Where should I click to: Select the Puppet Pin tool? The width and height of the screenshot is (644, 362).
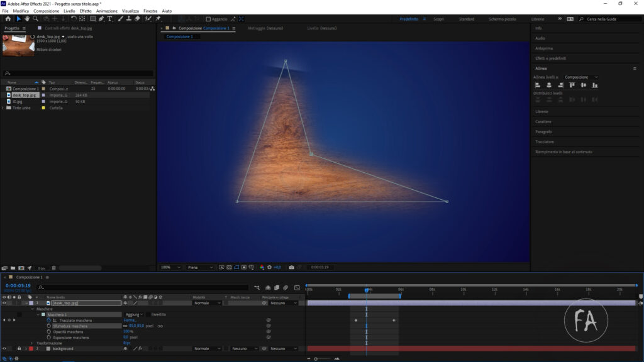[157, 19]
